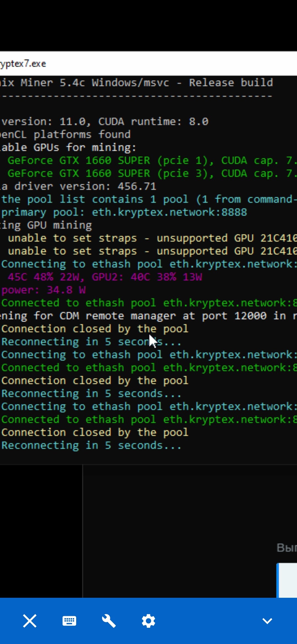Viewport: 297px width, 644px height.
Task: Click the white panel below the 'Вы' text
Action: click(287, 580)
